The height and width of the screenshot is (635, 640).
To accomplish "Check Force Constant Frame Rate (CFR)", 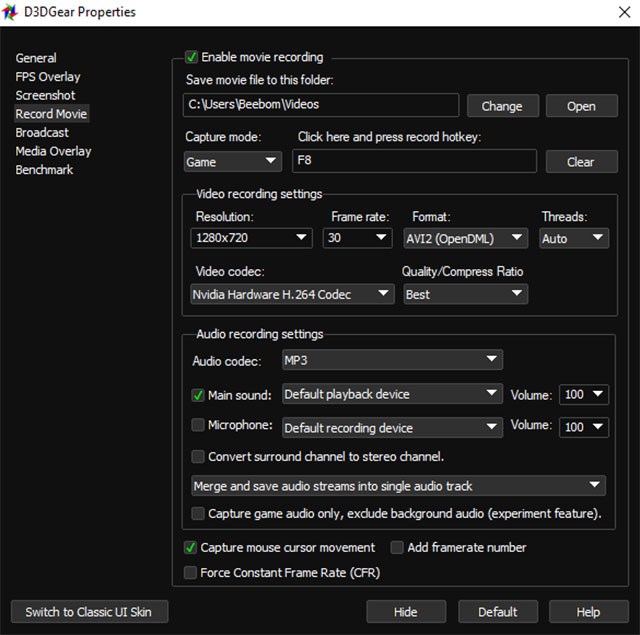I will click(x=191, y=573).
